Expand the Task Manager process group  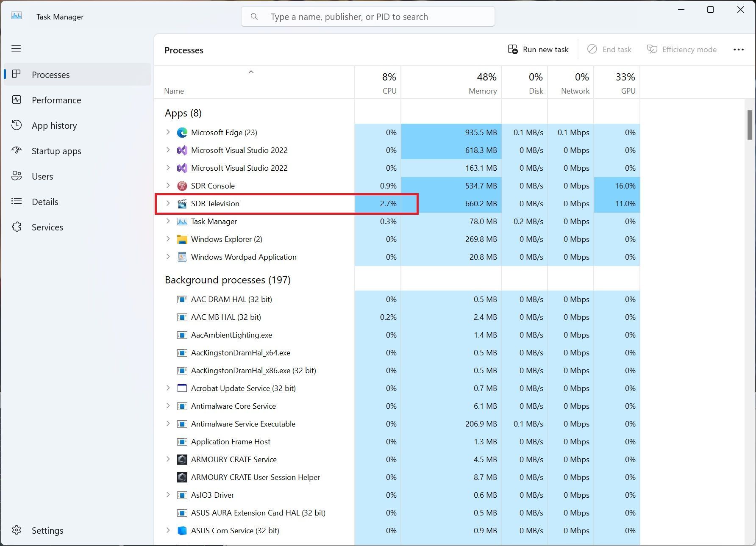click(x=168, y=221)
